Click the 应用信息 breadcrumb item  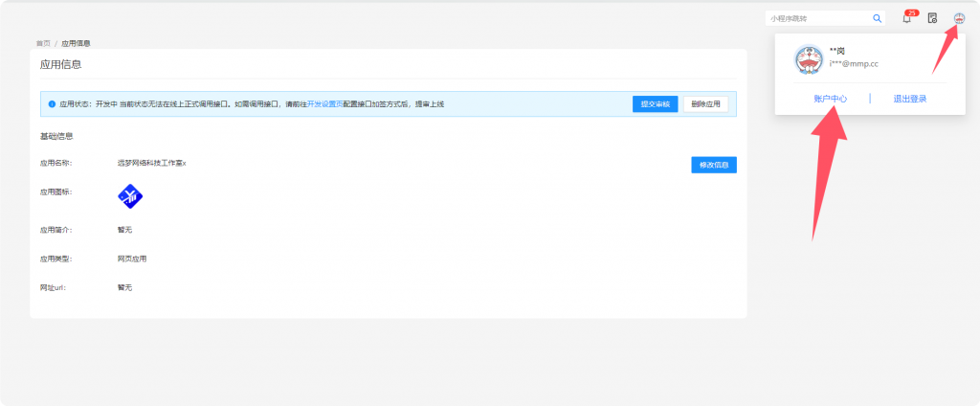[x=77, y=43]
